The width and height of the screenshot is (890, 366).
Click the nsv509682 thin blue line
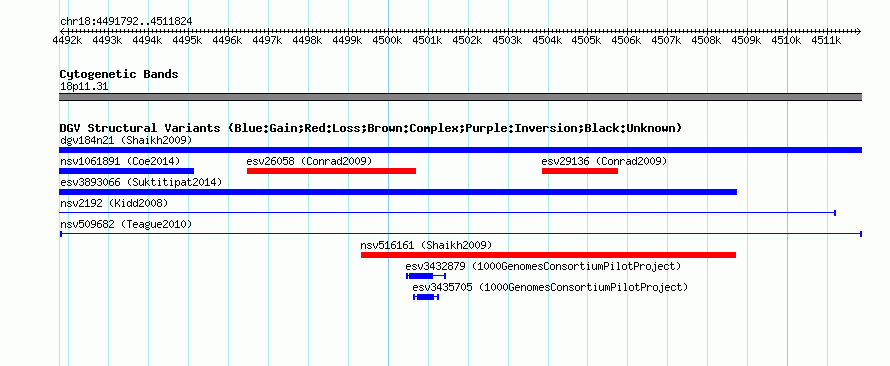461,234
